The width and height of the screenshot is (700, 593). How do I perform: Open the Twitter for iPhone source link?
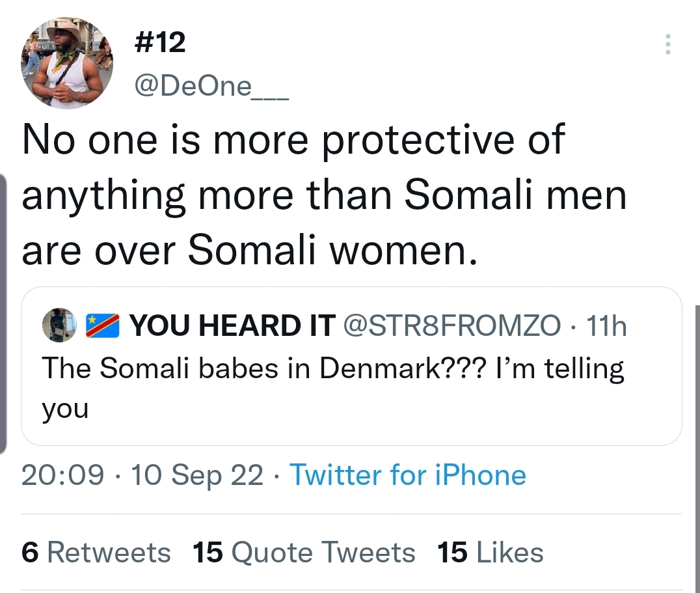coord(407,475)
